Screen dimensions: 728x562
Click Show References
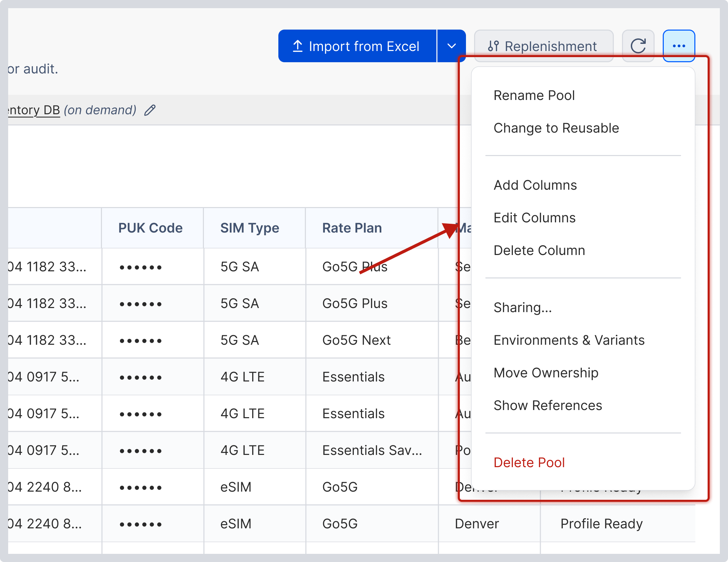click(x=583, y=406)
